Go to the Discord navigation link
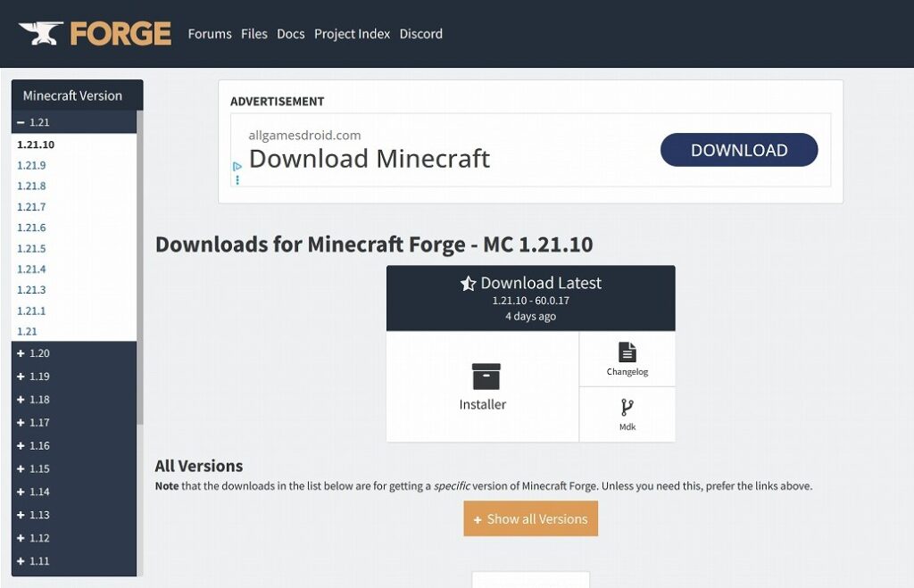Viewport: 914px width, 588px height. tap(420, 34)
